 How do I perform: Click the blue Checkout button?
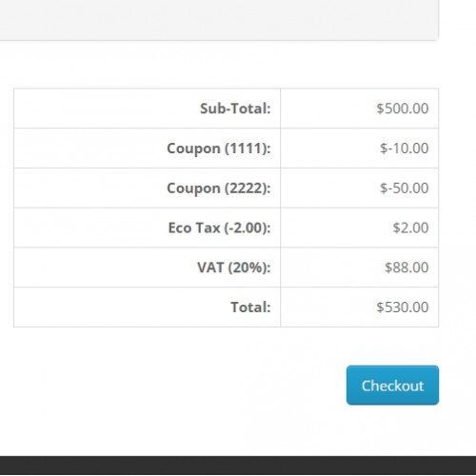point(392,386)
